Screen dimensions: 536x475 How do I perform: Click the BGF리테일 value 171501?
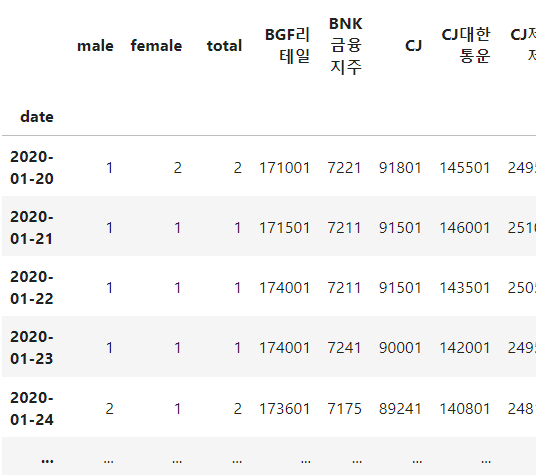(x=284, y=228)
